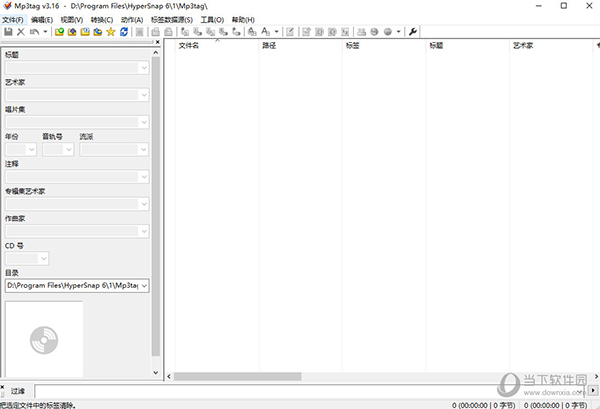Click the filter bar right arrow button
The width and height of the screenshot is (600, 409).
coord(593,391)
